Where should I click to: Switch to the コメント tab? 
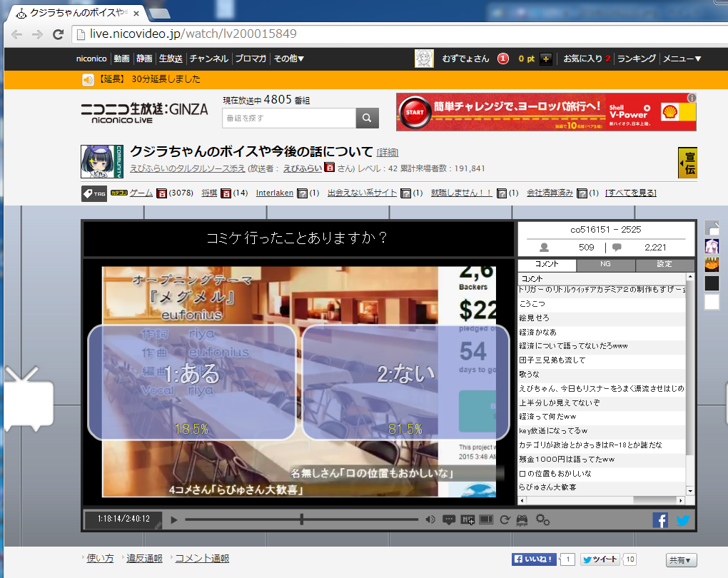coord(547,264)
